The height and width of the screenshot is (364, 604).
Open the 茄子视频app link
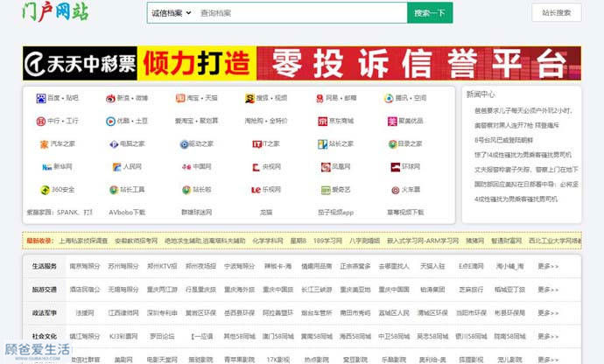click(x=335, y=213)
